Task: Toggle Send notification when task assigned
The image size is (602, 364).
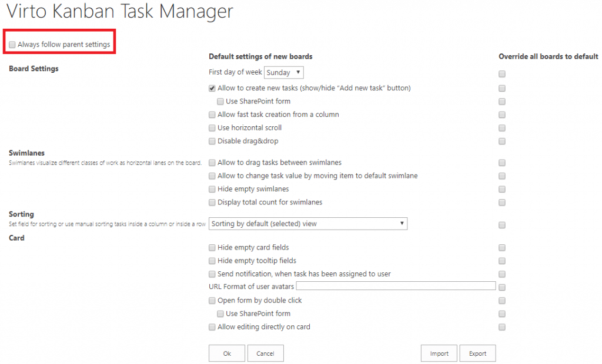Action: (x=212, y=274)
